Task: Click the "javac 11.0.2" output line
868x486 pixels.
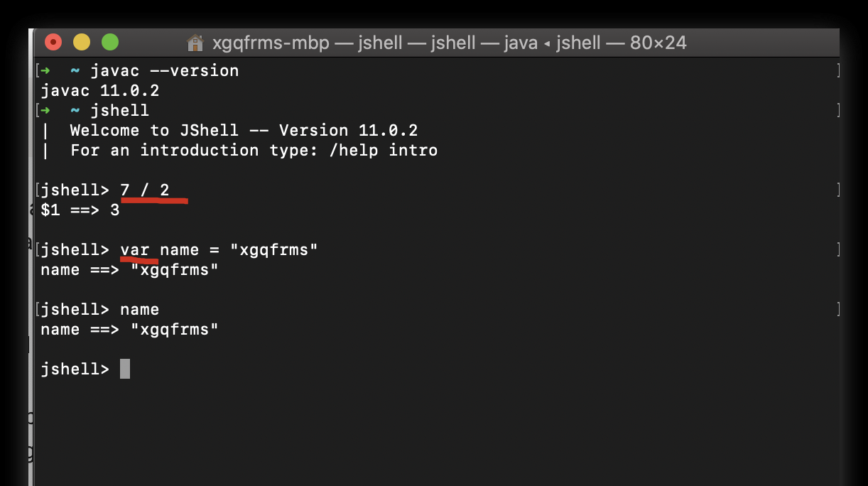Action: coord(100,91)
